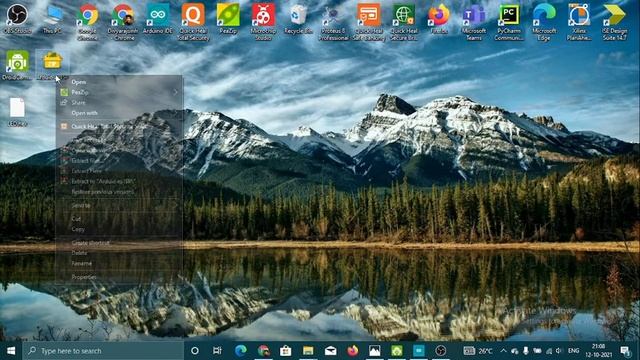The height and width of the screenshot is (360, 640).
Task: Select the OBS Studio desktop shortcut
Action: (17, 19)
